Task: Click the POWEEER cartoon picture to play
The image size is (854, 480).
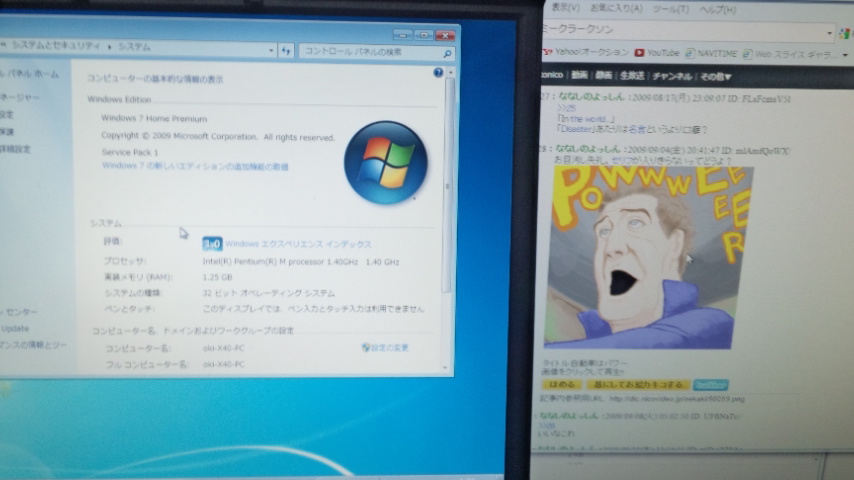Action: (x=648, y=257)
